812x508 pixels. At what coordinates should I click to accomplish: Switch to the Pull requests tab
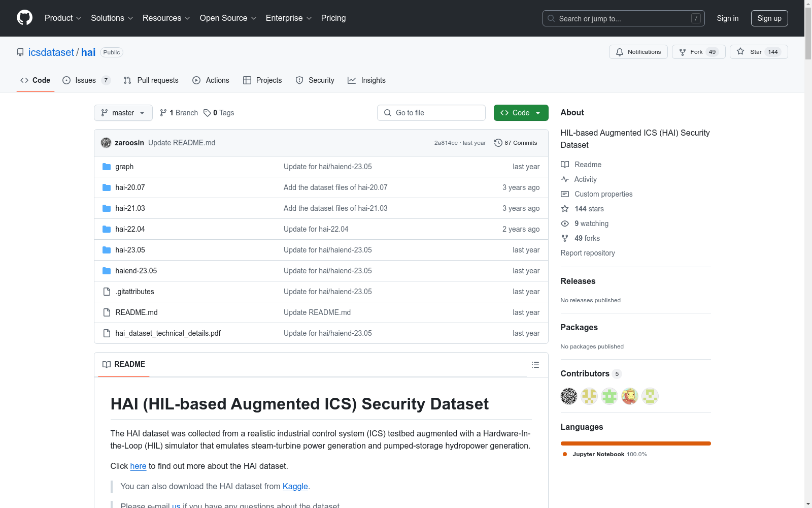point(151,80)
